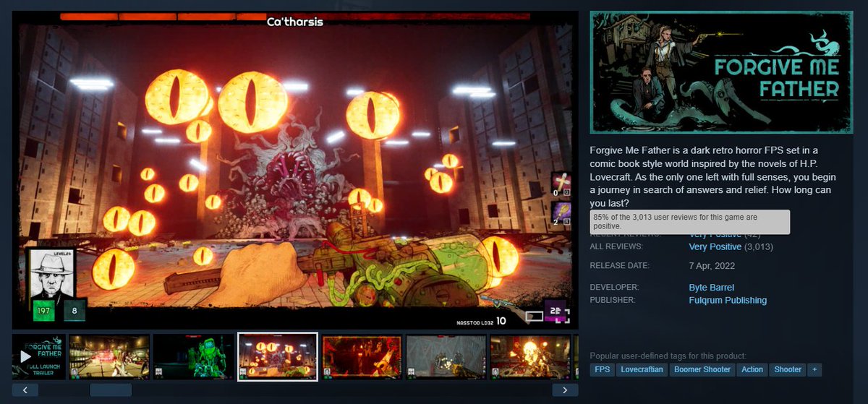Open the red corridor fight screenshot thumbnail
This screenshot has height=404, width=868.
[x=109, y=357]
